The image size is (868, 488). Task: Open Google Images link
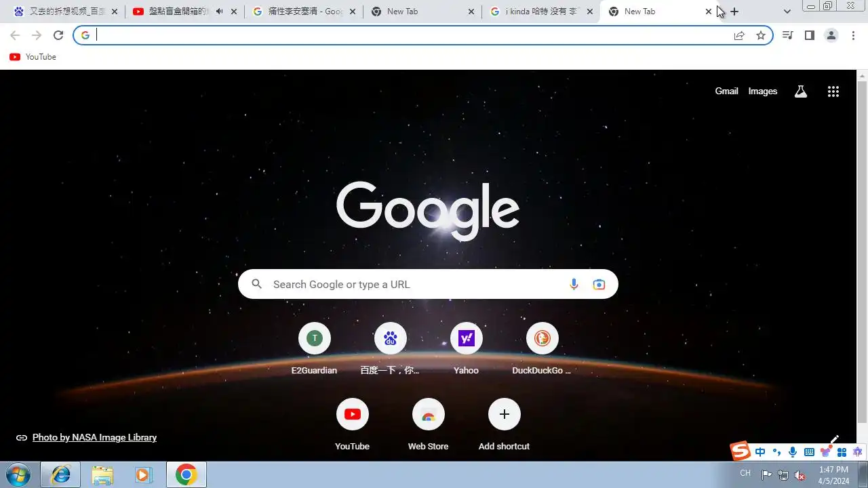pyautogui.click(x=763, y=91)
